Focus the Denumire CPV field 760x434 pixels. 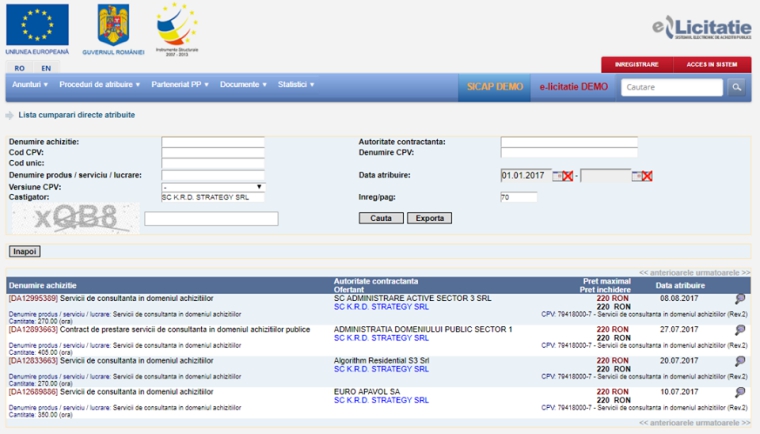tap(569, 153)
